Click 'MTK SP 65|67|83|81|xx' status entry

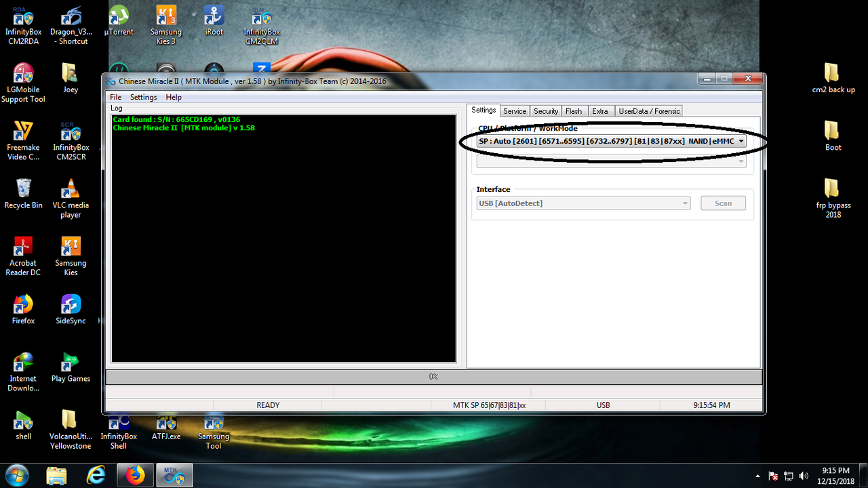coord(489,405)
